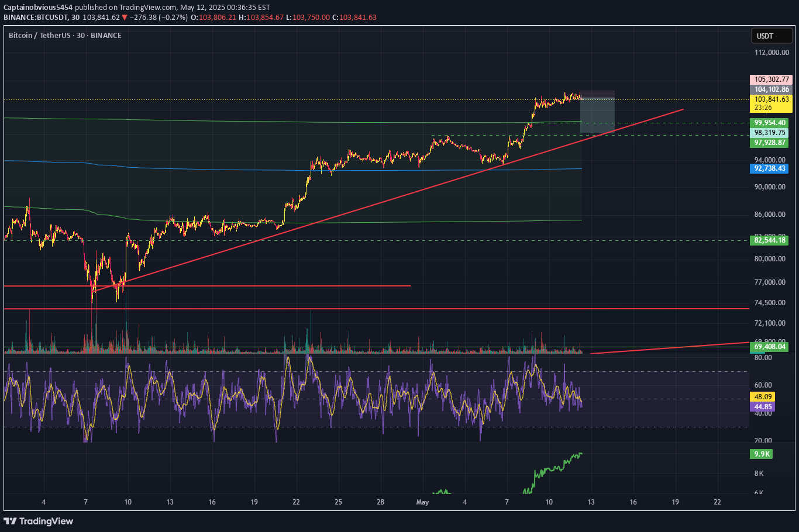The height and width of the screenshot is (532, 799).
Task: Click the green 99,954.40 dashed-level price tag
Action: pyautogui.click(x=769, y=123)
